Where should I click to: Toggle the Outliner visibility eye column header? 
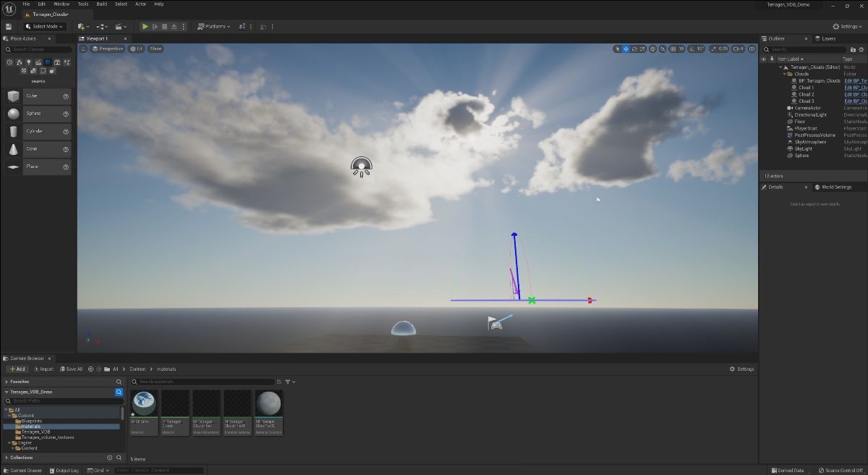pyautogui.click(x=763, y=59)
